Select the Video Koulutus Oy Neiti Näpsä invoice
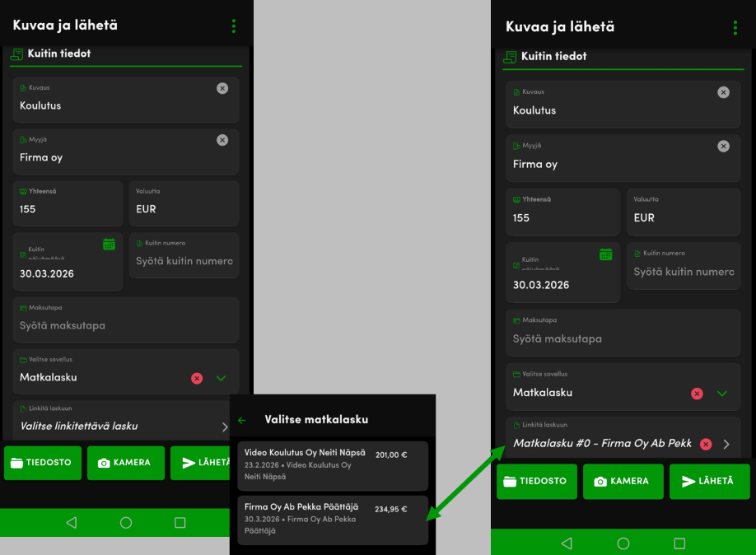The width and height of the screenshot is (756, 555). (x=333, y=465)
